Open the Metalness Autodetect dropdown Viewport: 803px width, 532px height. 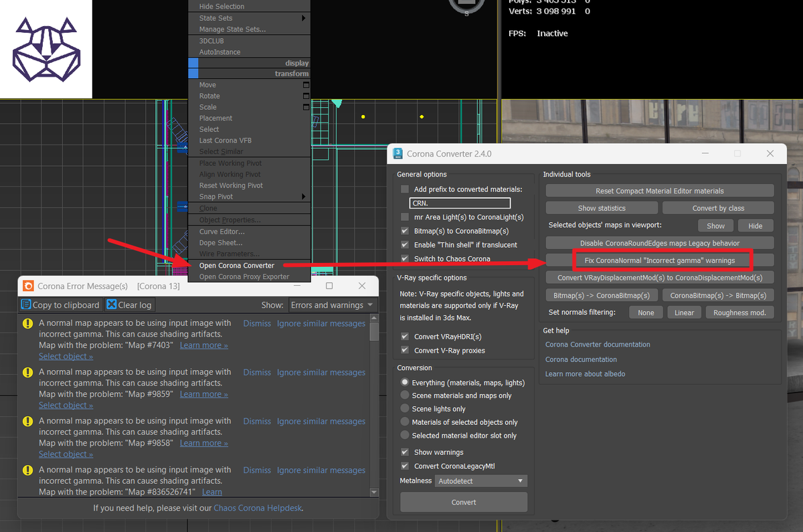pyautogui.click(x=481, y=480)
